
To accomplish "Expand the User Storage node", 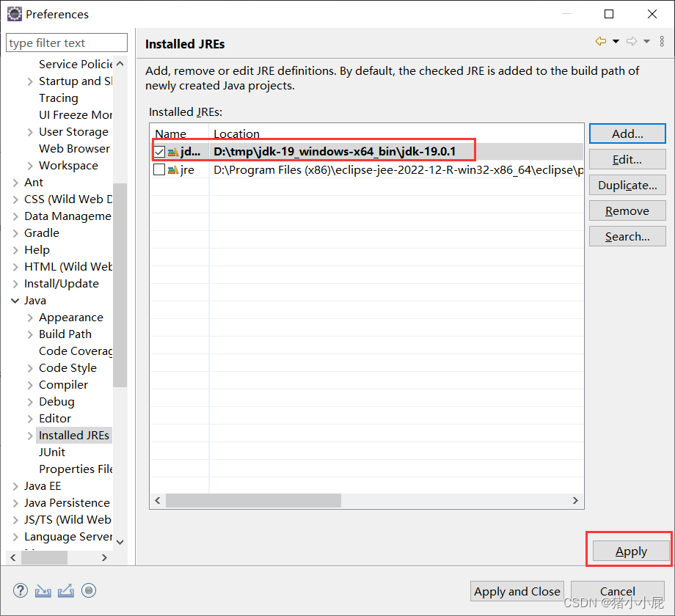I will pos(30,132).
